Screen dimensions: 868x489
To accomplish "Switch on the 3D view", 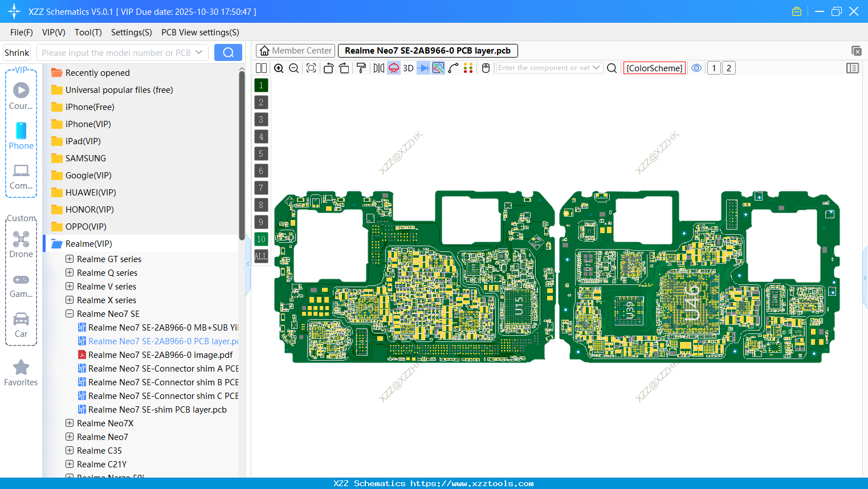I will (x=408, y=68).
